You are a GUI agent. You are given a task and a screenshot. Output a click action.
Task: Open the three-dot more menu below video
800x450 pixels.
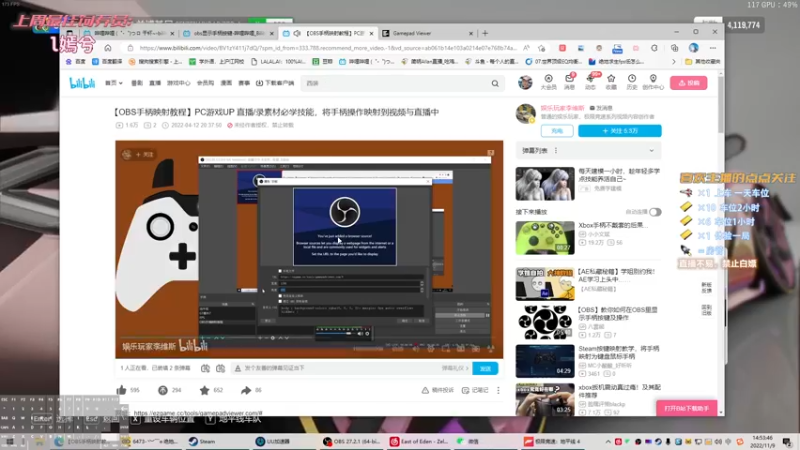coord(498,390)
